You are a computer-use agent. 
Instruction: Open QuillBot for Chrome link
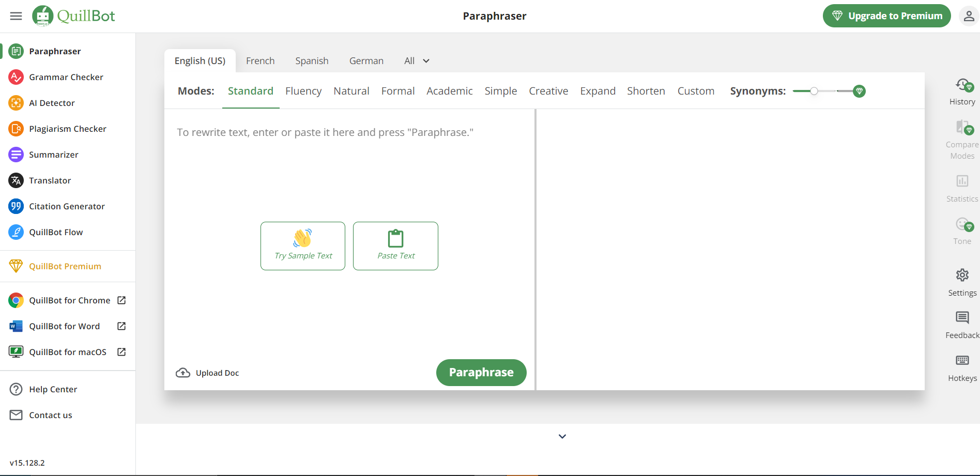point(69,300)
